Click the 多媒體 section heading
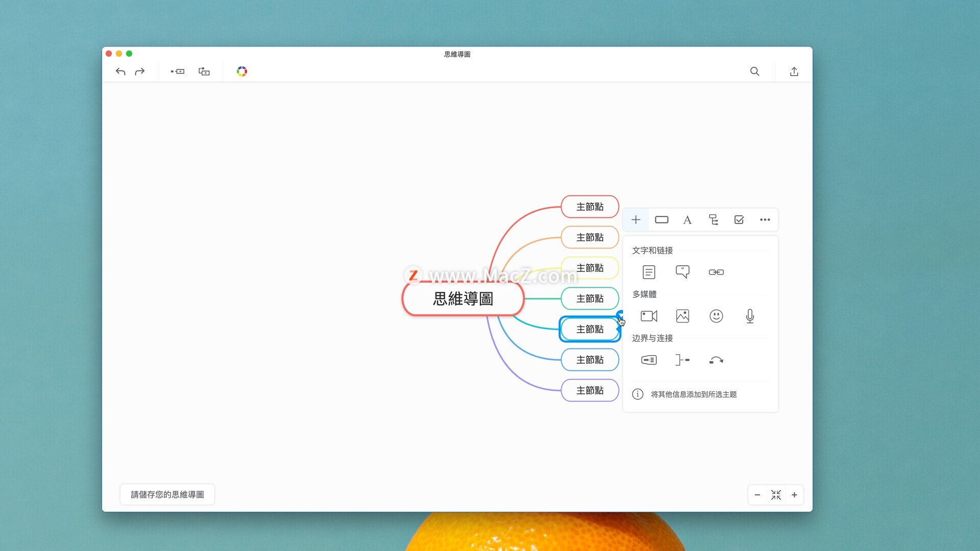This screenshot has width=980, height=551. click(644, 294)
